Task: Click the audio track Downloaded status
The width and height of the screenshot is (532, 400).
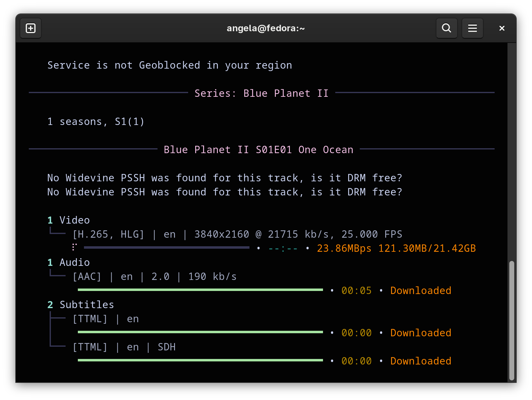Action: pos(420,290)
